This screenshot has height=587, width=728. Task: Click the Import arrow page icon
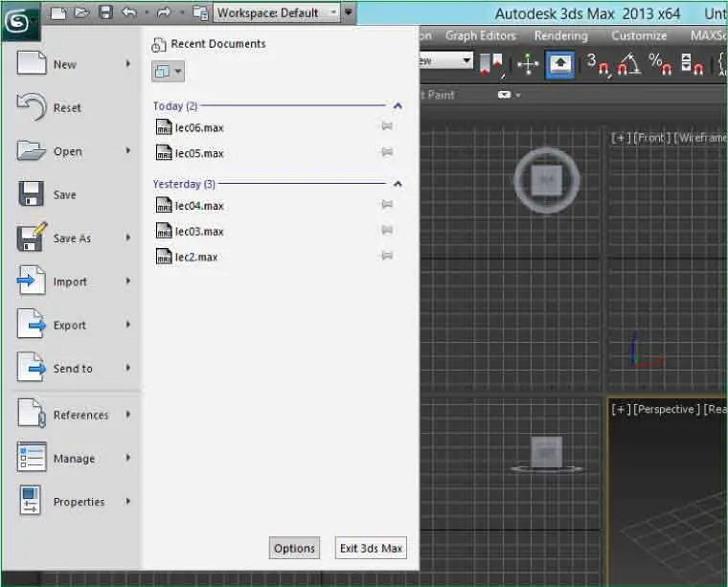point(31,281)
